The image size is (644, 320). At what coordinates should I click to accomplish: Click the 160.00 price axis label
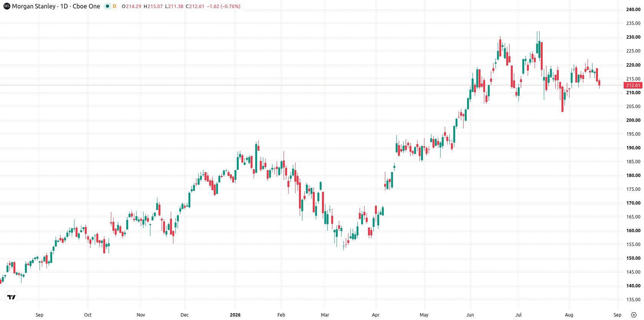633,231
